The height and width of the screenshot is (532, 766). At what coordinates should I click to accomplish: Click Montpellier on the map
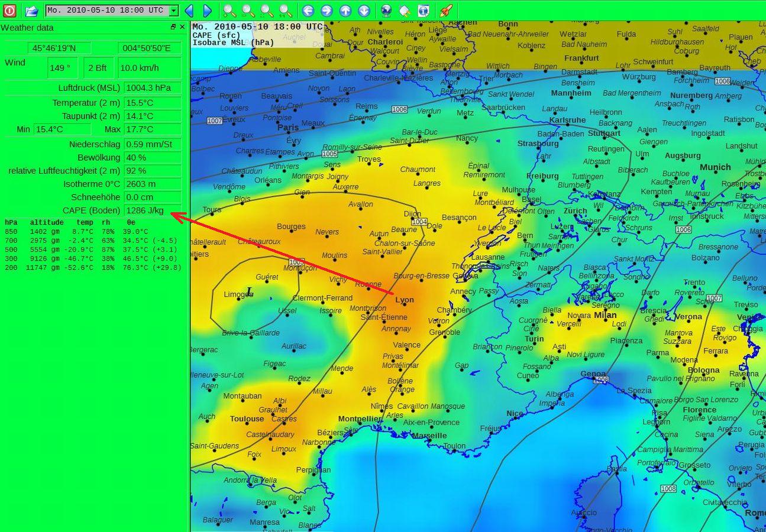point(360,419)
